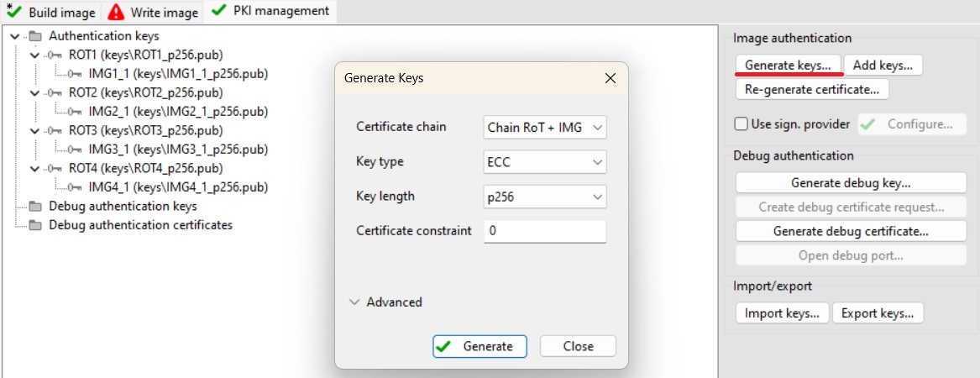Click the Debug authentication certificates folder icon
This screenshot has height=378, width=980.
[34, 225]
